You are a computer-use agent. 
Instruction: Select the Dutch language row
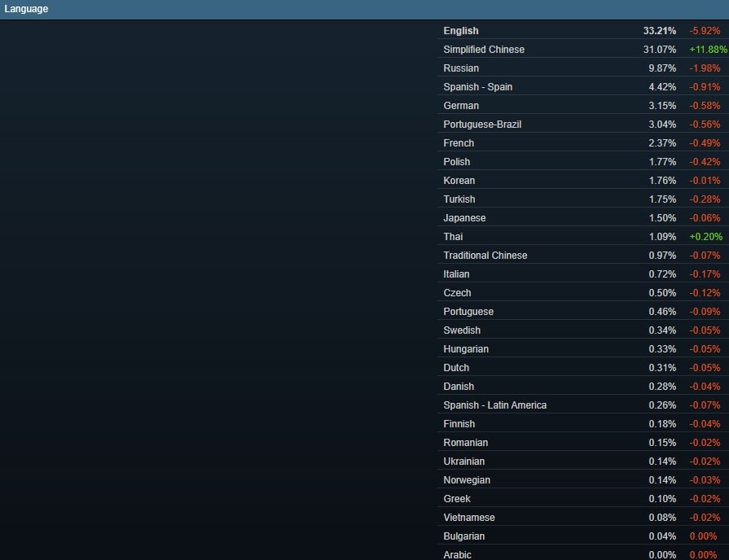pos(583,368)
